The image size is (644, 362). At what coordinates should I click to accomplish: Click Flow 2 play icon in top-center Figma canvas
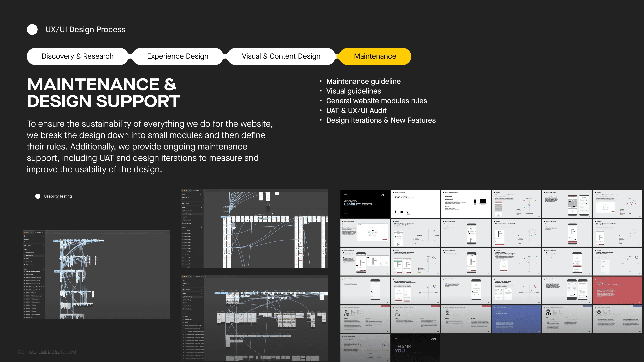tap(226, 217)
